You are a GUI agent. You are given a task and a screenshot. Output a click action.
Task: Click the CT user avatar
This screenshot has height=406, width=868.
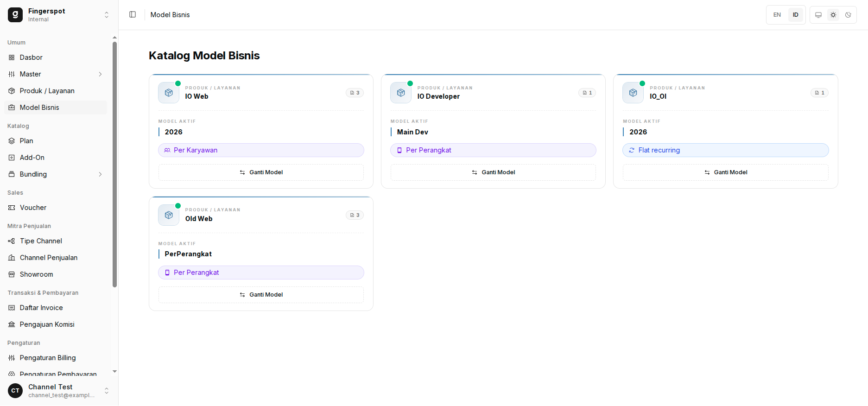[15, 391]
